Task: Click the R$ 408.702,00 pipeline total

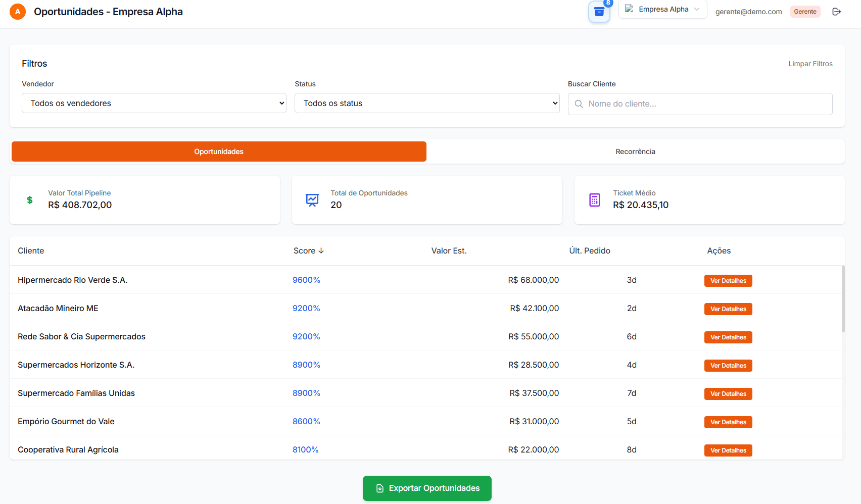Action: pos(80,205)
